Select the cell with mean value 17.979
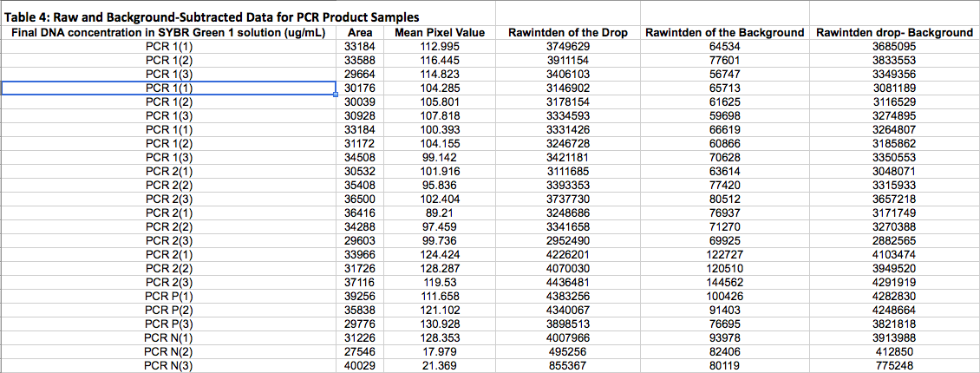This screenshot has width=980, height=373. [439, 351]
